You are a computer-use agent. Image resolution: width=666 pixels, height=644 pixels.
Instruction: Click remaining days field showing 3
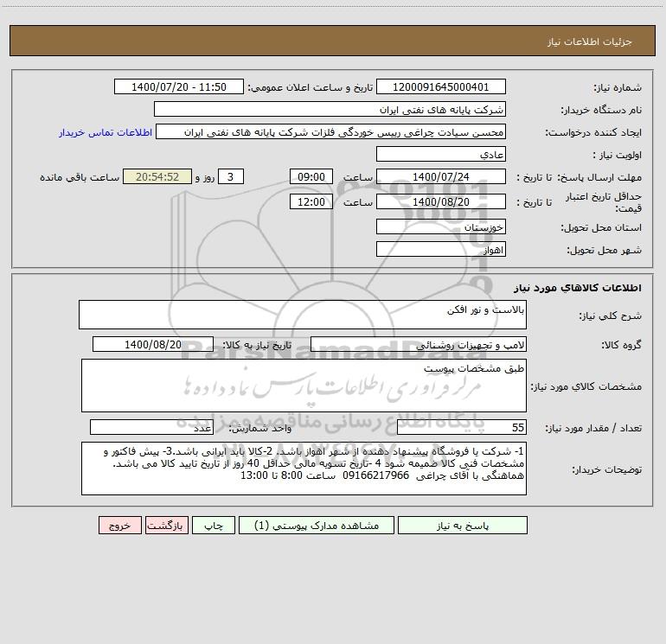pos(231,176)
